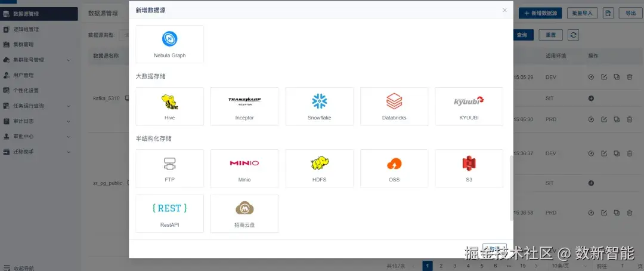Edit the DEV 15:36:37 row
644x271 pixels.
coord(603,153)
